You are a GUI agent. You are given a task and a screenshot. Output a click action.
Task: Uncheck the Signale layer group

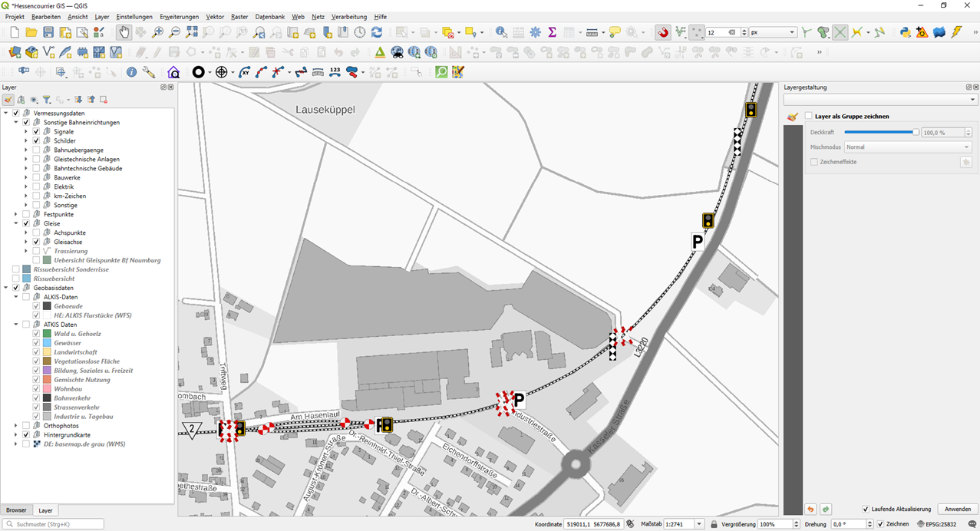click(x=36, y=132)
